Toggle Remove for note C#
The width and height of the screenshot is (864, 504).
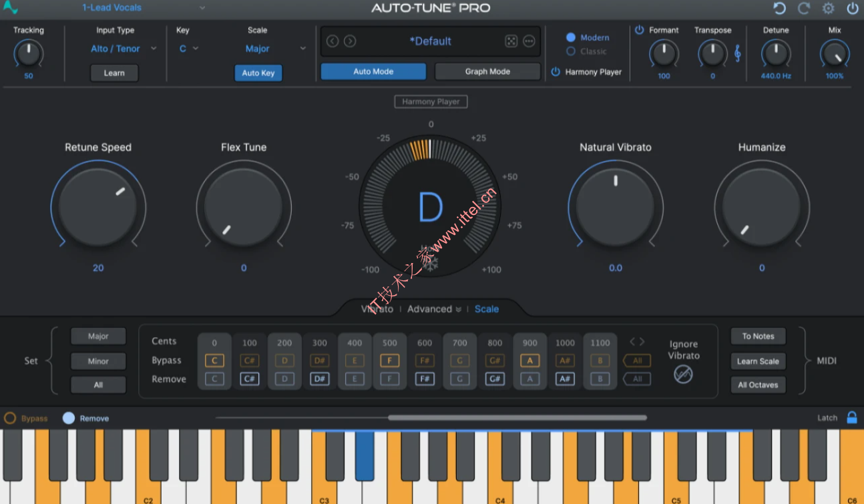tap(250, 379)
